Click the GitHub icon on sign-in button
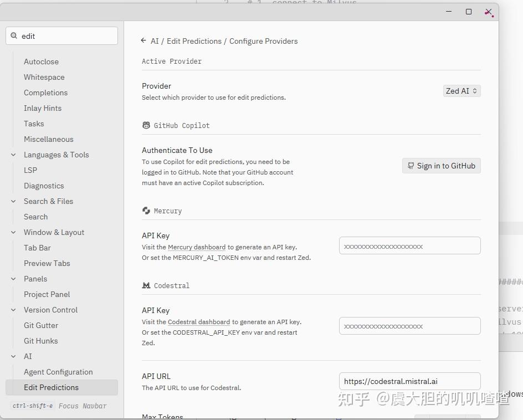The image size is (523, 420). [x=411, y=166]
